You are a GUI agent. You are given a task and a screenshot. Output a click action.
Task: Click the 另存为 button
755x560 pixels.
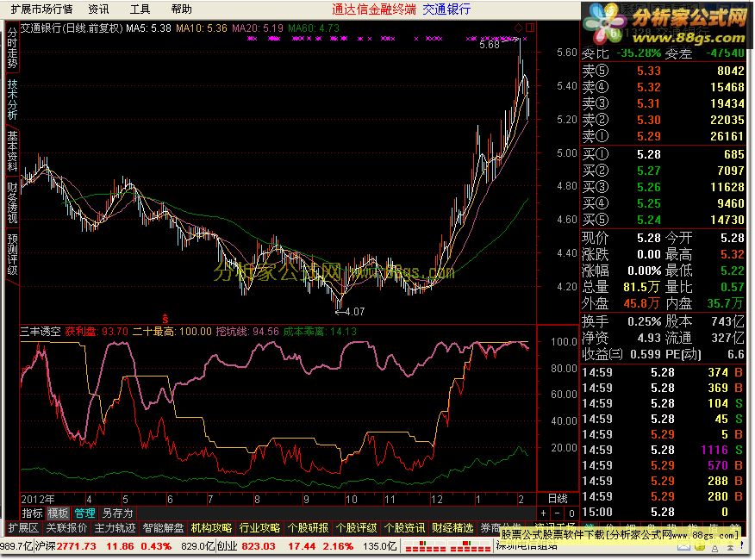(x=117, y=513)
